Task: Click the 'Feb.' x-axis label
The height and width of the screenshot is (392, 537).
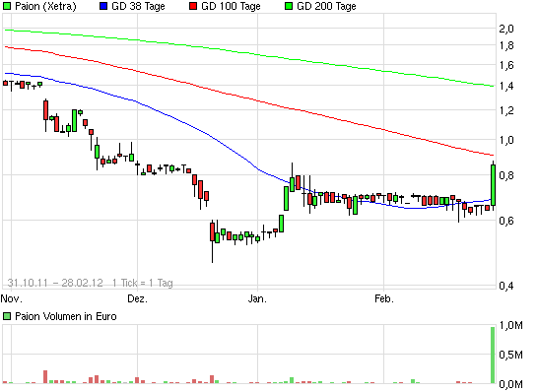Action: [384, 298]
